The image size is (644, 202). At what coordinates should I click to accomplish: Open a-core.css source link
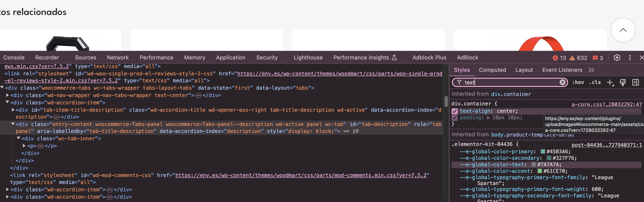[x=607, y=105]
